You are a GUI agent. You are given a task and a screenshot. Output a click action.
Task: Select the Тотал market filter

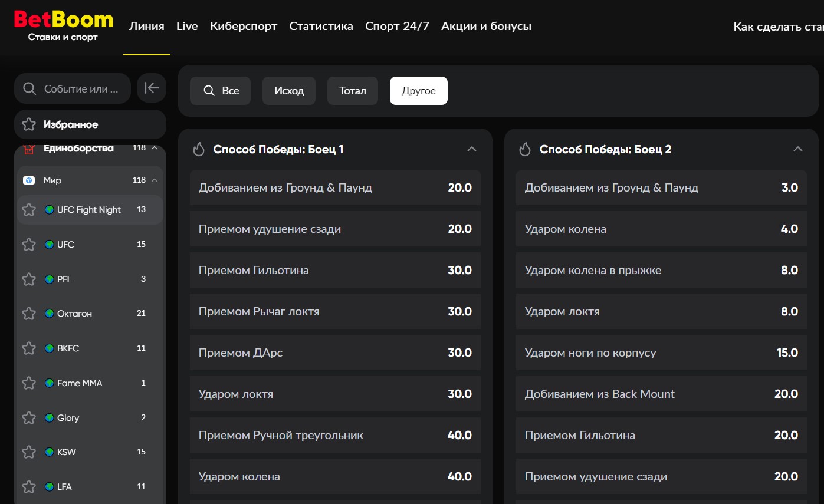tap(353, 91)
